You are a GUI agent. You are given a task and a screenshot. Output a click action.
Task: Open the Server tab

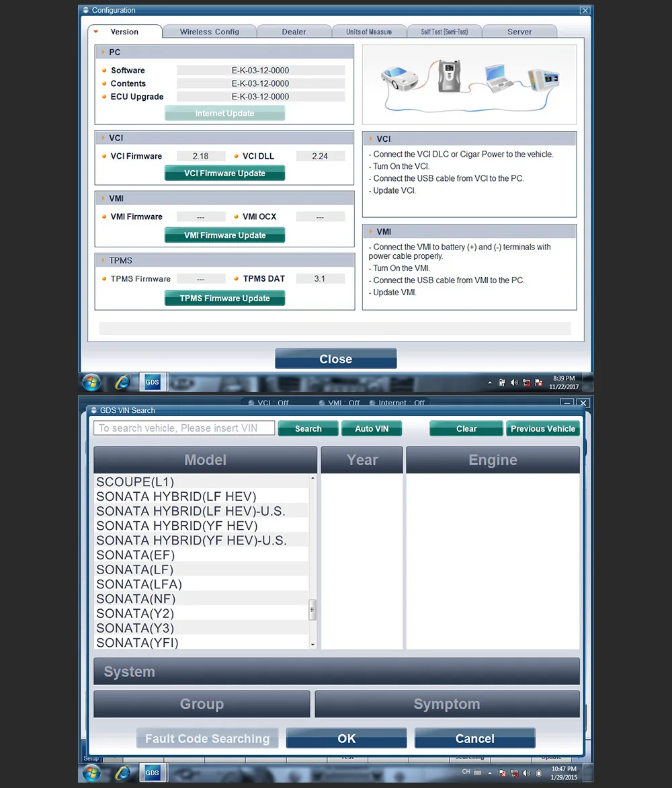click(x=519, y=32)
